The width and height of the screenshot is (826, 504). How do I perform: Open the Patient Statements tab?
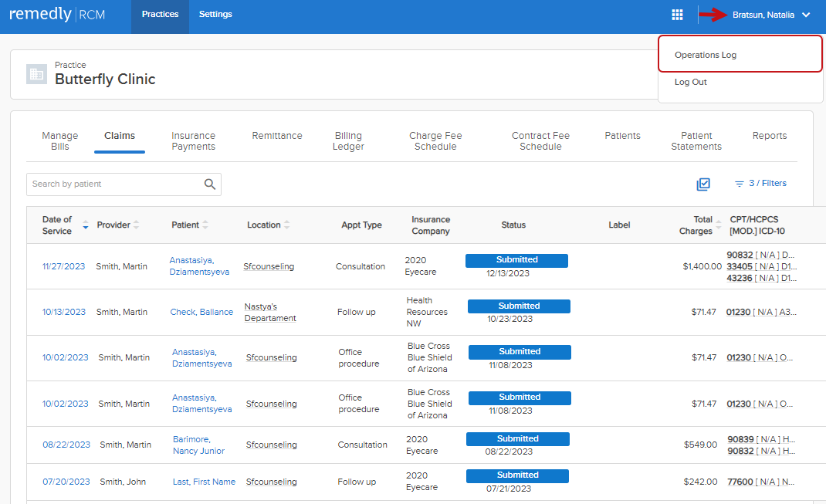pos(696,141)
